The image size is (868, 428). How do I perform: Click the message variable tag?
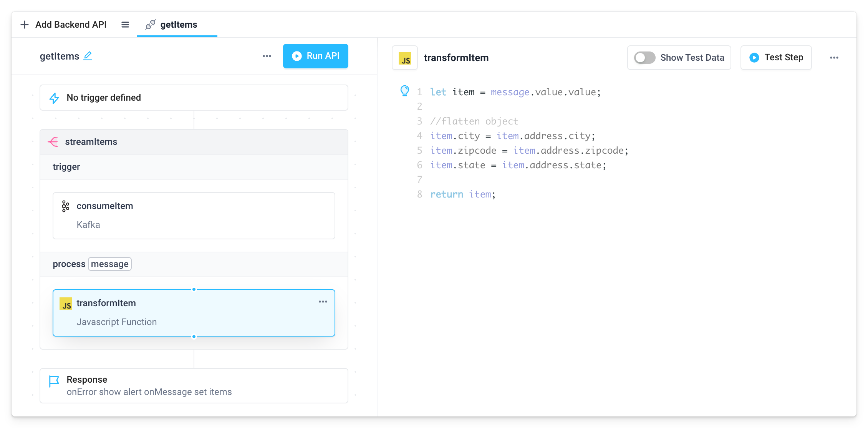coord(110,264)
